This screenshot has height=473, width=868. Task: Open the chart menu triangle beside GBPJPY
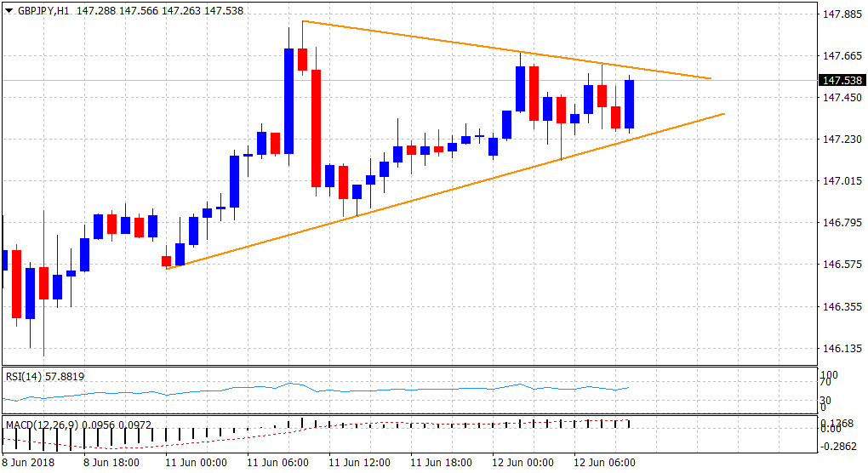click(x=9, y=10)
